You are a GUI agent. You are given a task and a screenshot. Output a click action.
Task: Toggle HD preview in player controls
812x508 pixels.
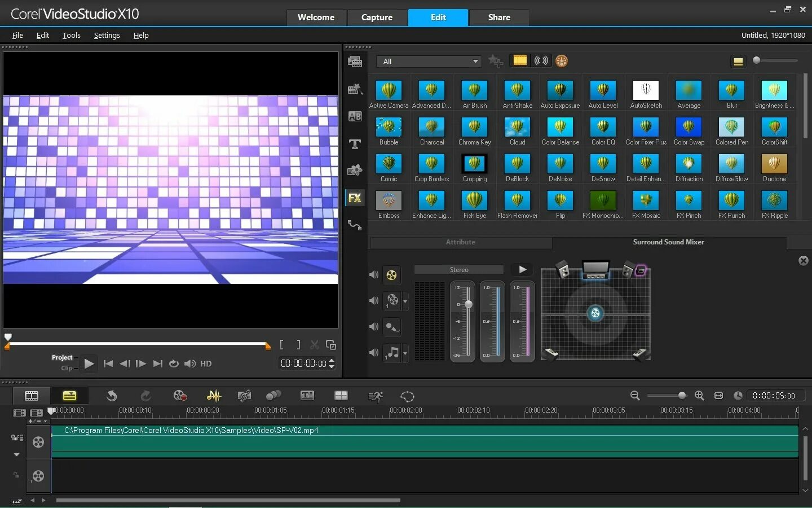click(206, 364)
